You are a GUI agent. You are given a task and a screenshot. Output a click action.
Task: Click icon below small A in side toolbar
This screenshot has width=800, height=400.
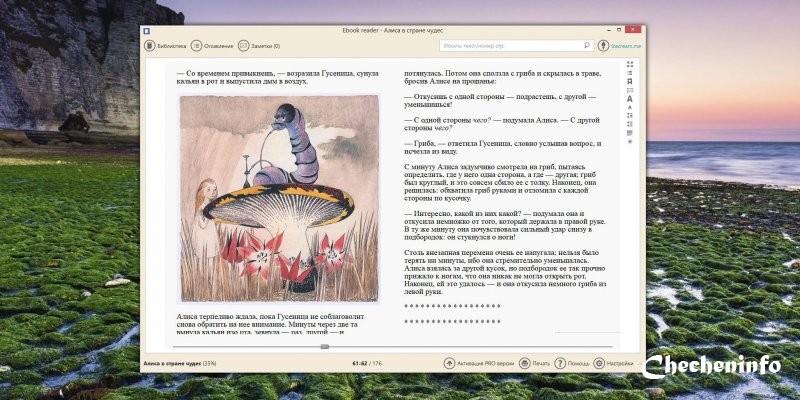(x=630, y=115)
